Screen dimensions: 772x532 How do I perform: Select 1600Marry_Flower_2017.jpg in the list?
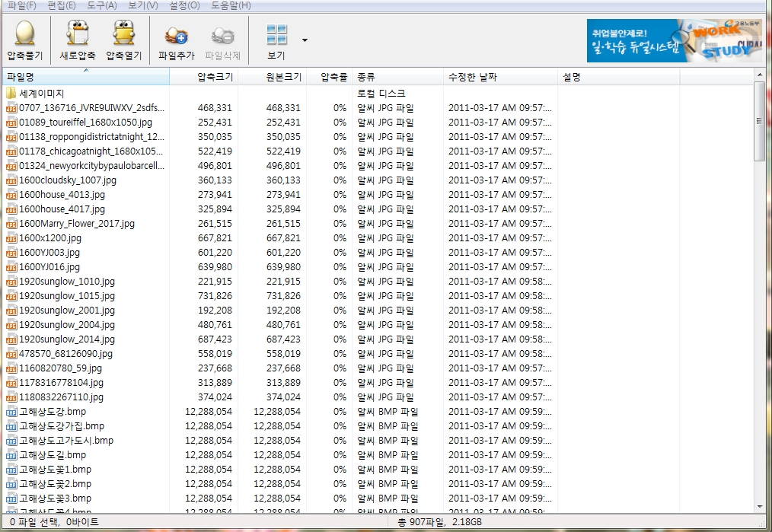[76, 224]
